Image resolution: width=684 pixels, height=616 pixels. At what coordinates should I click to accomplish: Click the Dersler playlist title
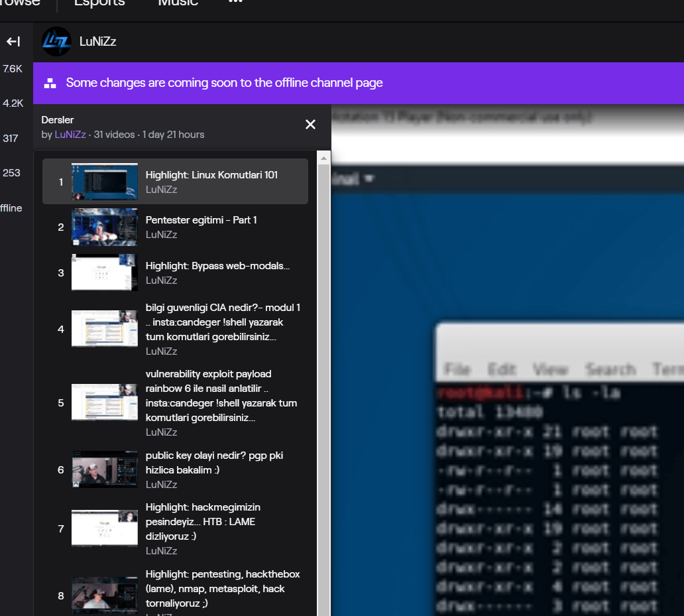[x=58, y=120]
